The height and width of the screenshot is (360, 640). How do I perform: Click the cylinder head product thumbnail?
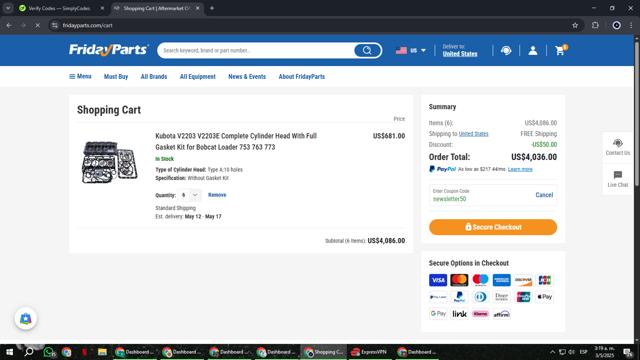[x=110, y=162]
